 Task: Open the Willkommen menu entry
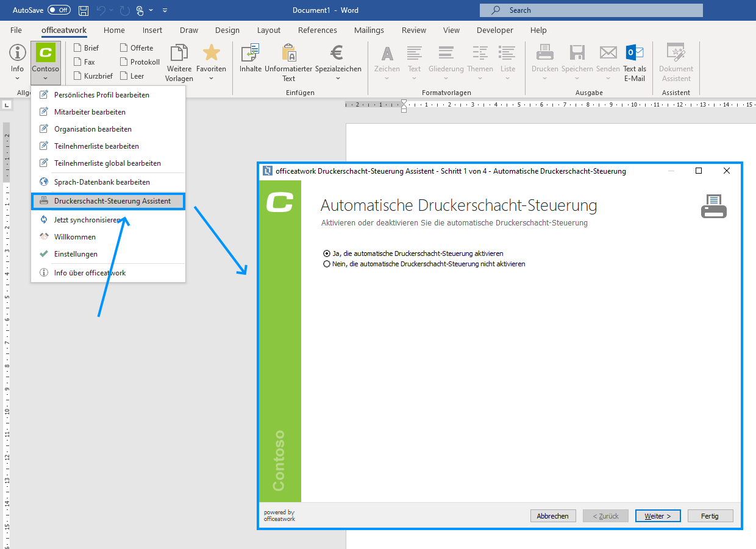coord(108,237)
